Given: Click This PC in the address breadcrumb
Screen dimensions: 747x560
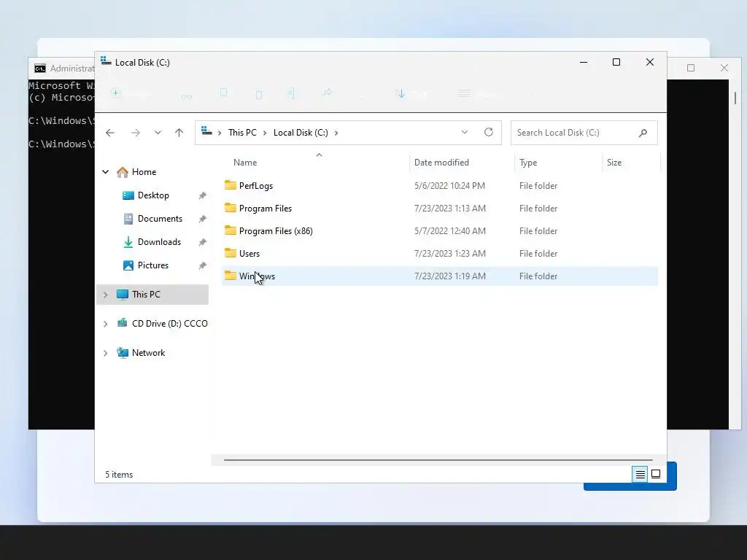Looking at the screenshot, I should point(242,133).
